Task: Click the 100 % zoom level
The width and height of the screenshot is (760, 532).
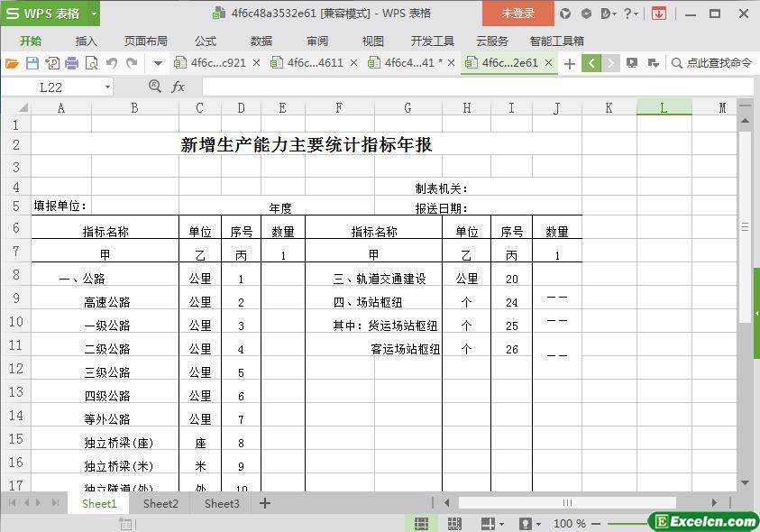Action: (x=570, y=524)
